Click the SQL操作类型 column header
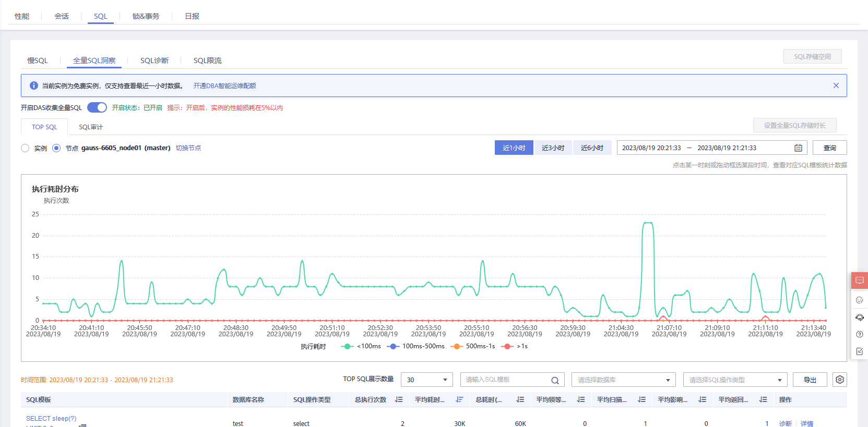 [312, 399]
